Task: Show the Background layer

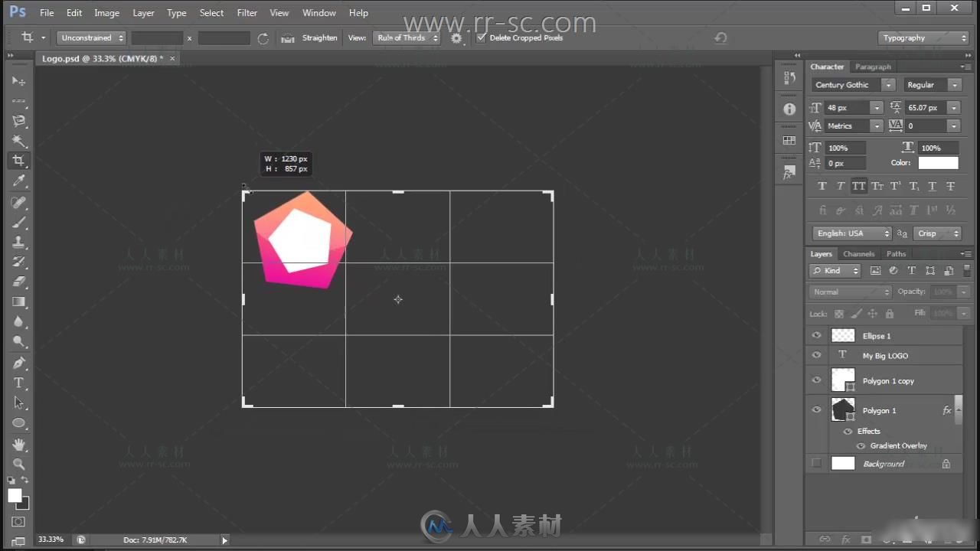Action: coord(816,463)
